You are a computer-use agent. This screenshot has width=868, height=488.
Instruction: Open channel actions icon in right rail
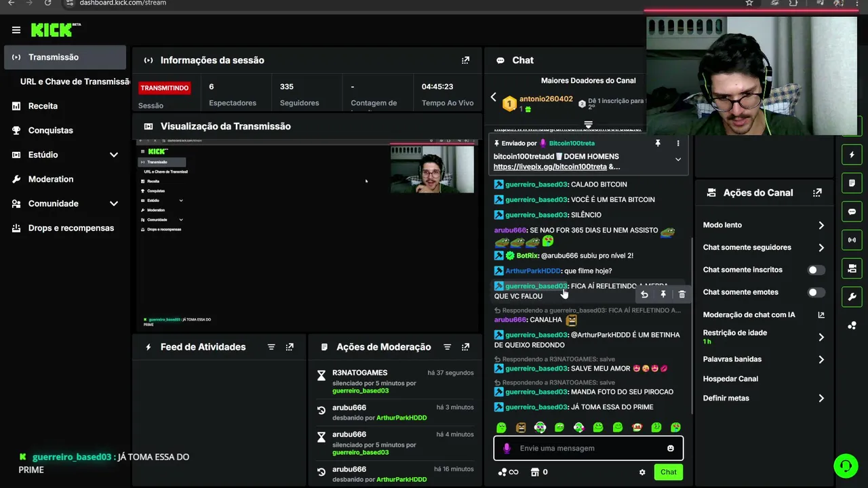point(852,268)
